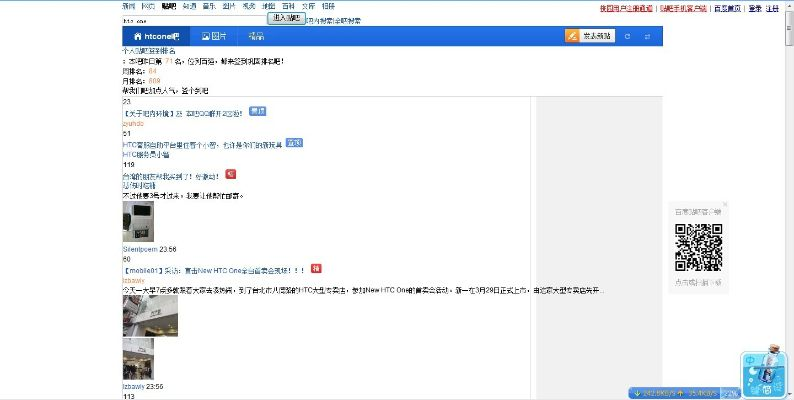Close the QR code popup panel
Image resolution: width=794 pixels, height=400 pixels.
[725, 204]
